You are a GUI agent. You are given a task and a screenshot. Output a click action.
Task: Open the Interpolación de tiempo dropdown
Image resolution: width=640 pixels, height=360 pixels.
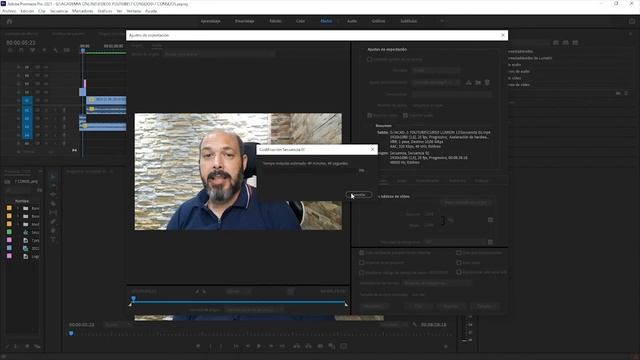[x=437, y=283]
